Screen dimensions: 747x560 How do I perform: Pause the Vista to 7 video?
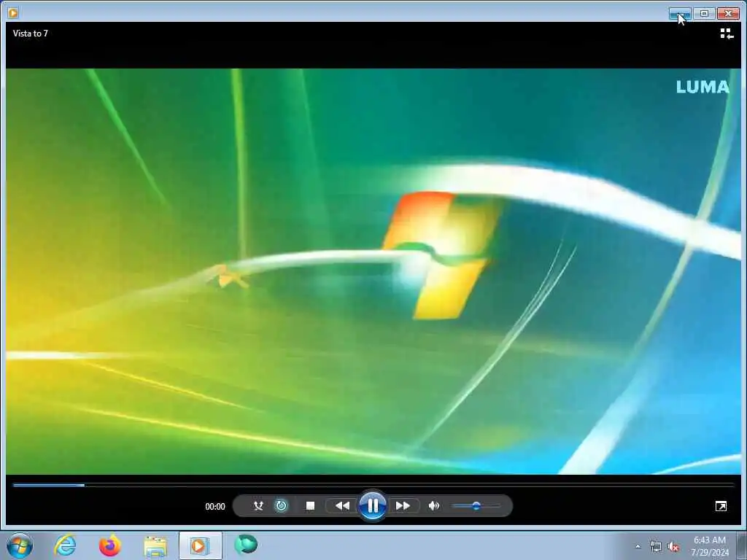tap(373, 506)
